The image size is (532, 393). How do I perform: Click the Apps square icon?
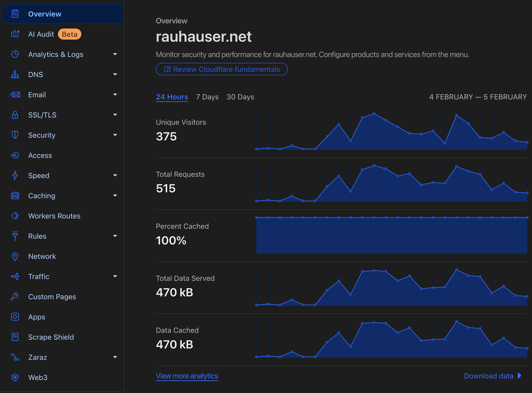pyautogui.click(x=15, y=317)
